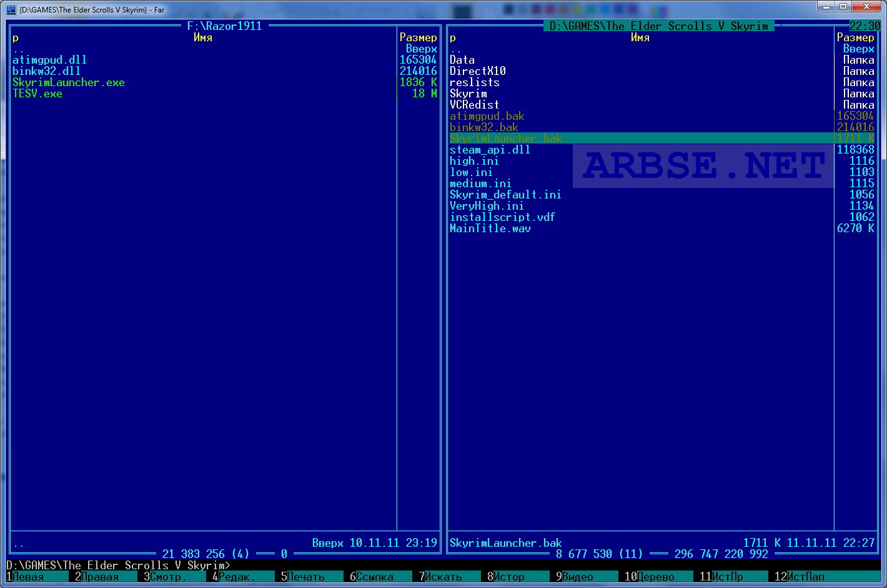Select the VCRedist folder

point(475,105)
